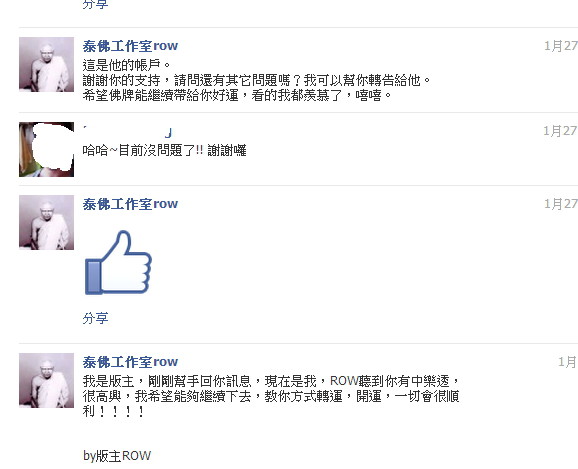Open 泰佛工作室row profile name in first message

pos(130,46)
